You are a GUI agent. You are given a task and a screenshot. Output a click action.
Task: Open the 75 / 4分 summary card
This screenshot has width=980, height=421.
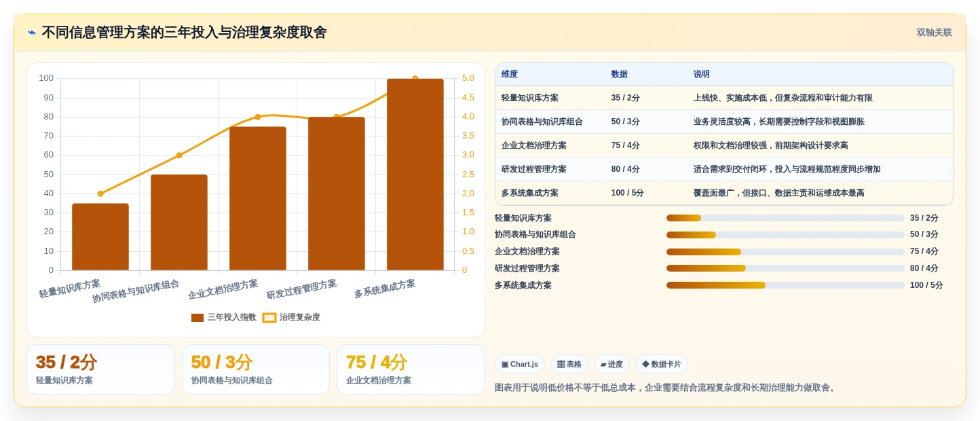pos(411,369)
